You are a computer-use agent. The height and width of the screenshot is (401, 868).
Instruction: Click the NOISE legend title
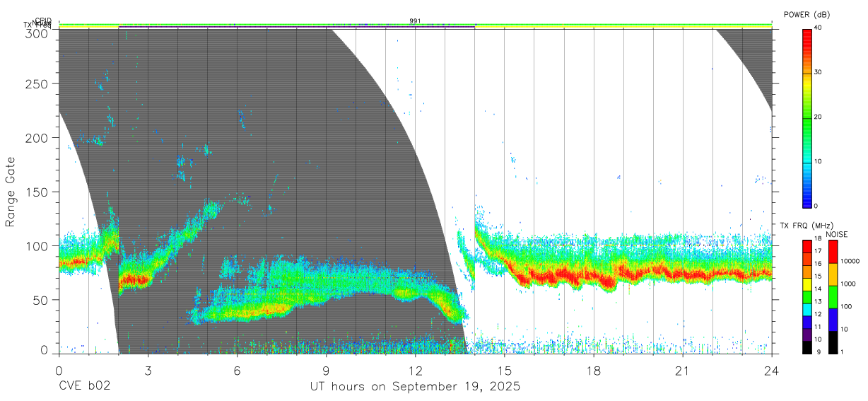pos(837,234)
